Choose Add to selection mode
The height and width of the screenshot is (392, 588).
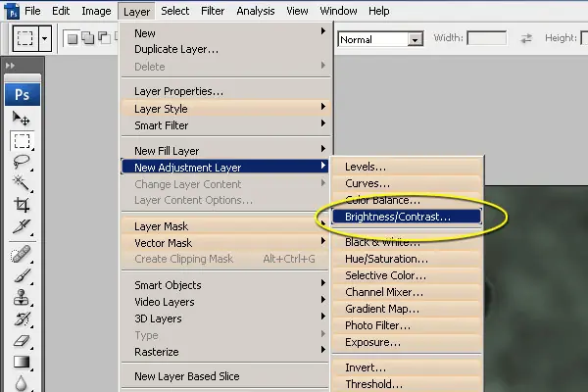pos(88,38)
